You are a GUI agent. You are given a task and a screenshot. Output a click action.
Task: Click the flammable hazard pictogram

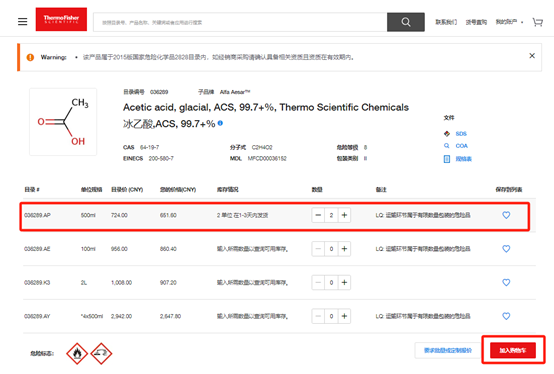[x=77, y=353]
